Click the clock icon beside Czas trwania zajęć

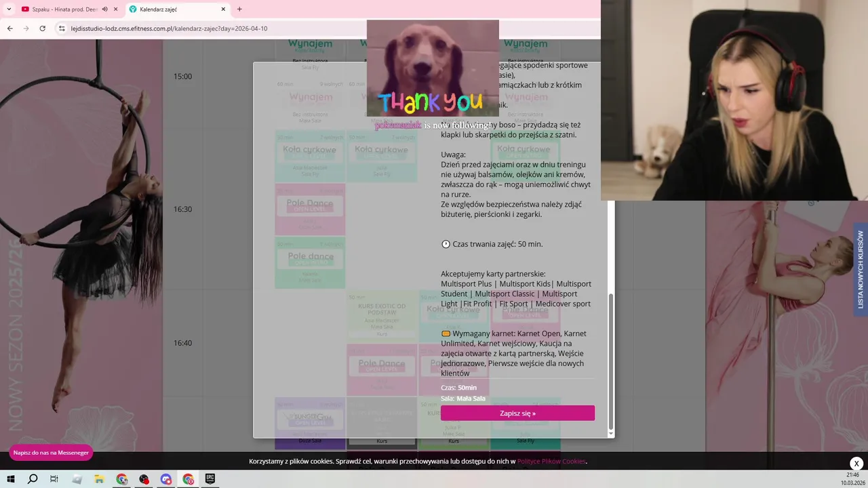[446, 244]
